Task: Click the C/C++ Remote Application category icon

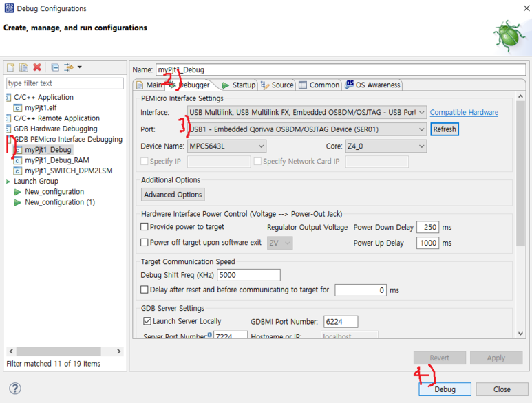Action: click(8, 118)
